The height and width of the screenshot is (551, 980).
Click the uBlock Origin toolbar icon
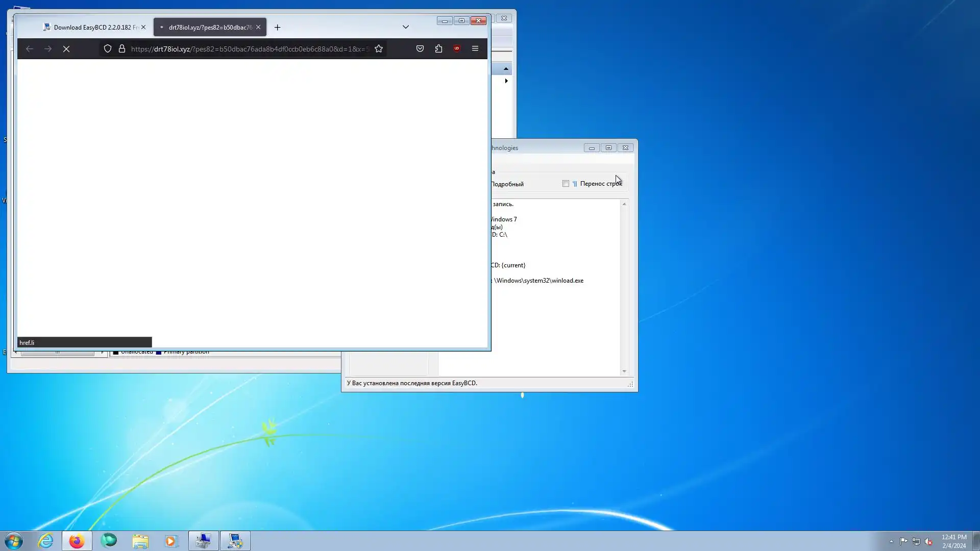[457, 49]
